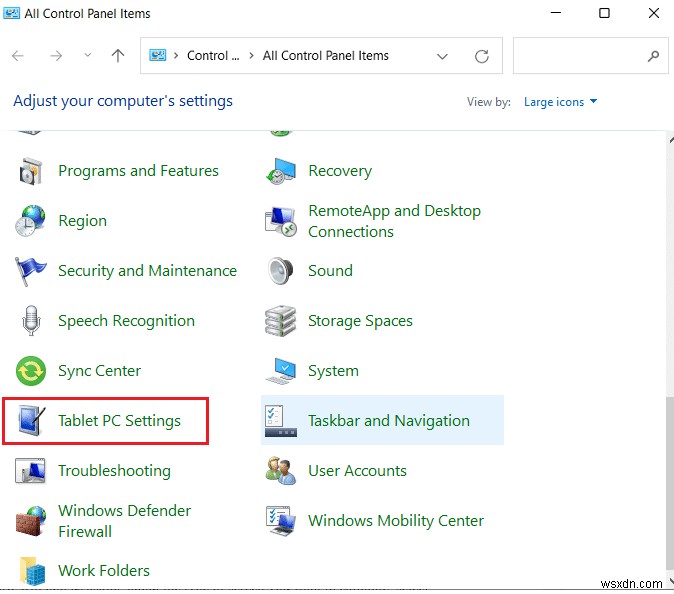Click the Windows Defender Firewall icon
This screenshot has height=594, width=674.
[x=31, y=521]
